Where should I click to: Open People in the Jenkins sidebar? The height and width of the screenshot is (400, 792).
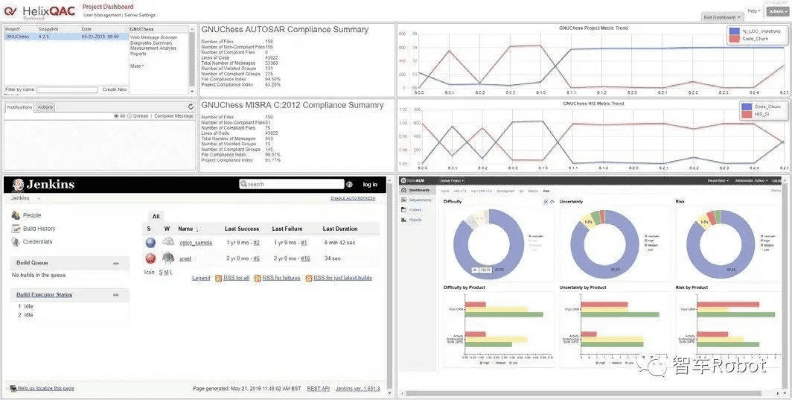pyautogui.click(x=32, y=215)
